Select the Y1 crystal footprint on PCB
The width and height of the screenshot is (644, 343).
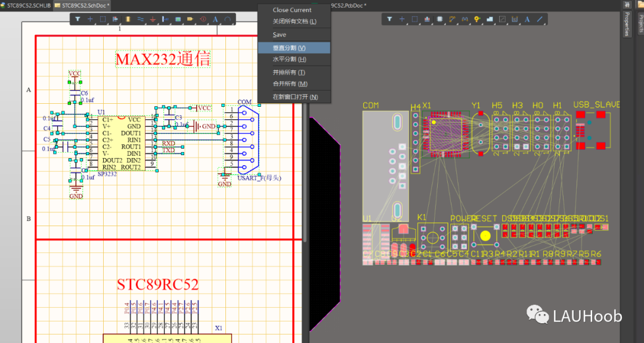pyautogui.click(x=481, y=134)
